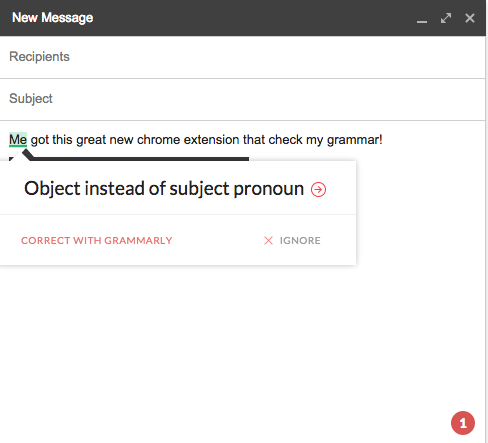The image size is (488, 443).
Task: Click the red Grammarly error count badge
Action: 463,423
